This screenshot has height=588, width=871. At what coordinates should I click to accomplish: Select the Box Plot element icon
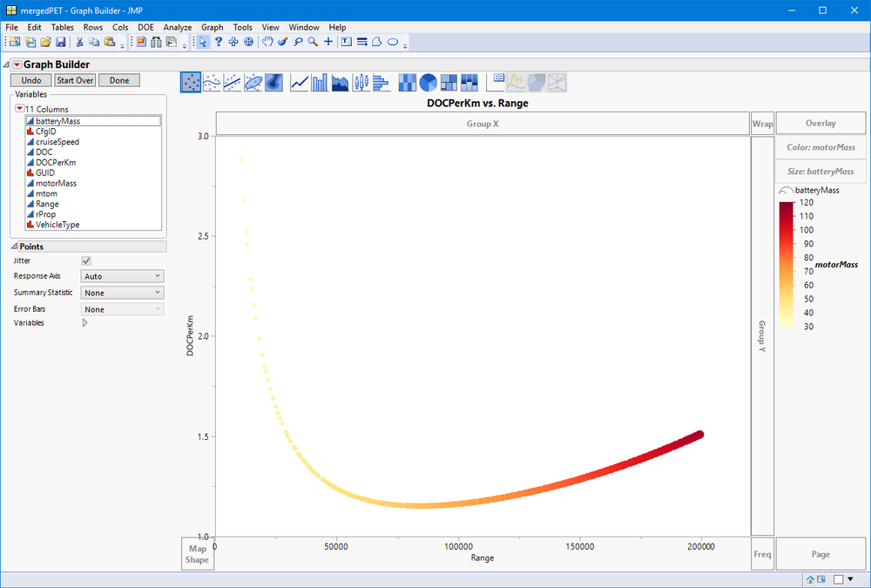pos(361,83)
